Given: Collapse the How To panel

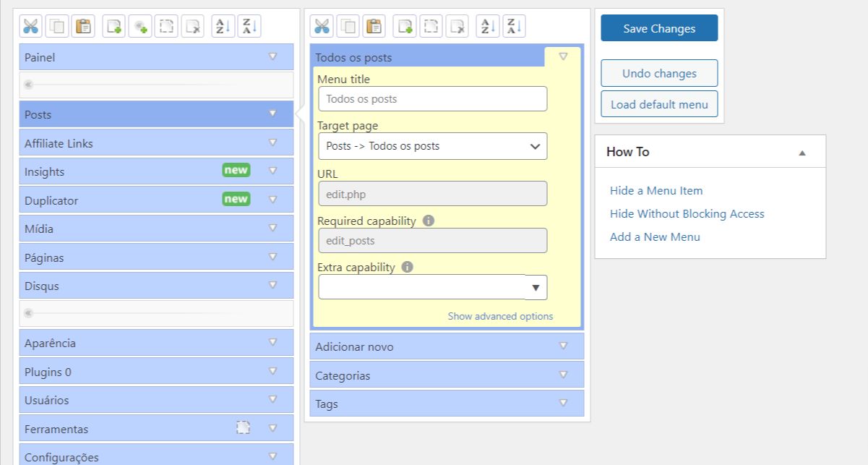Looking at the screenshot, I should point(802,151).
